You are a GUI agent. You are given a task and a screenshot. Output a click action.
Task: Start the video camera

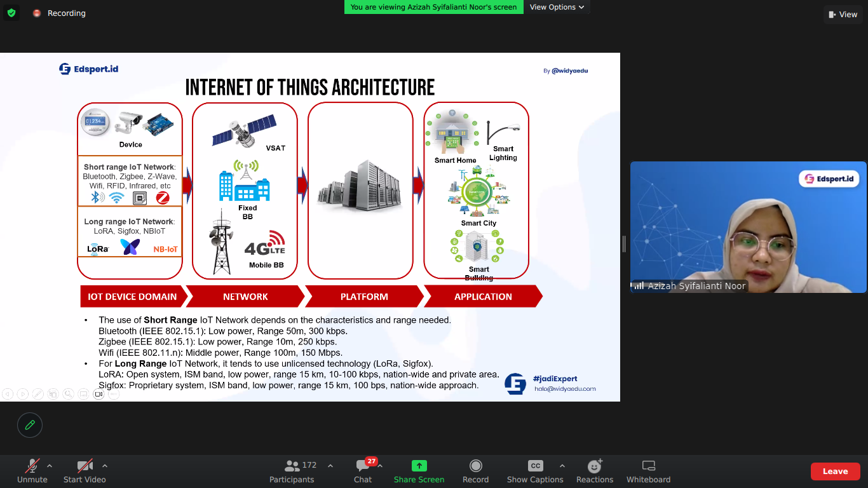point(85,471)
